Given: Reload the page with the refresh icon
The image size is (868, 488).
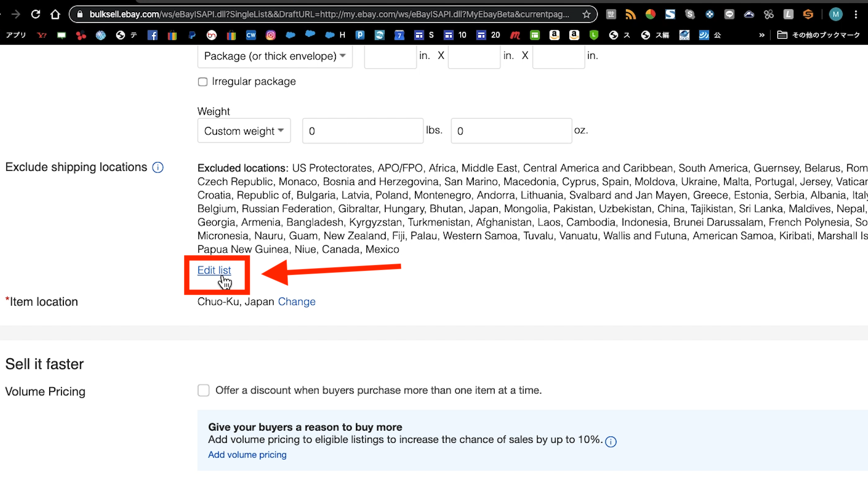Looking at the screenshot, I should [35, 14].
